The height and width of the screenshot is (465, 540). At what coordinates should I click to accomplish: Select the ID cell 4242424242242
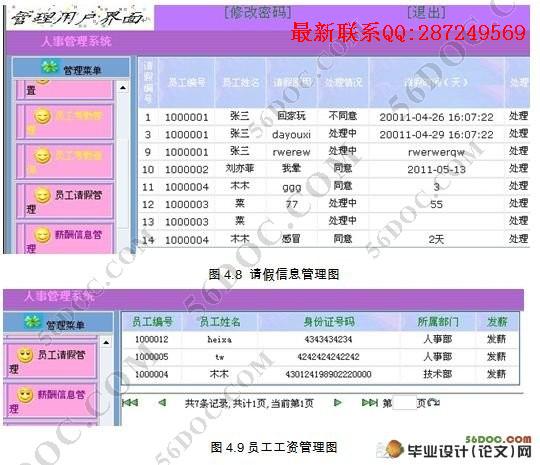click(328, 357)
